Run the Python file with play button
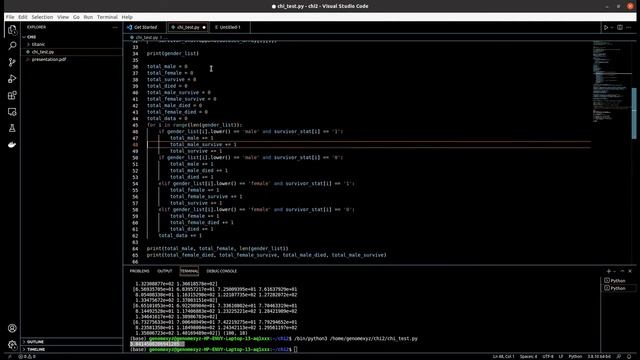Screen dimensions: 640x360 point(606,27)
